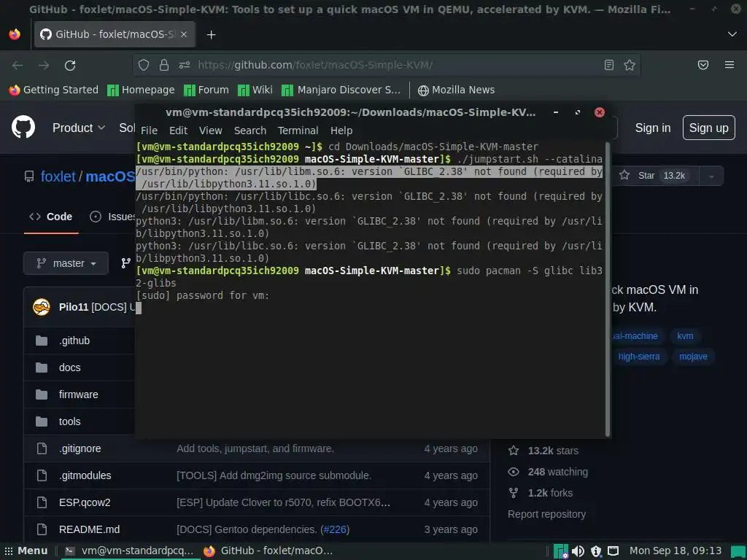
Task: Click the firmware folder icon
Action: (42, 394)
